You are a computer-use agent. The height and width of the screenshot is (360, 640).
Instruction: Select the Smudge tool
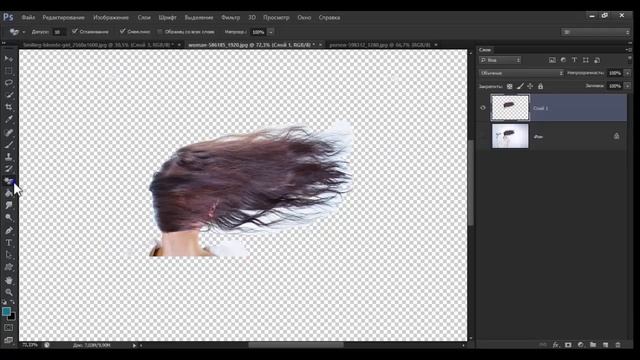pyautogui.click(x=9, y=205)
